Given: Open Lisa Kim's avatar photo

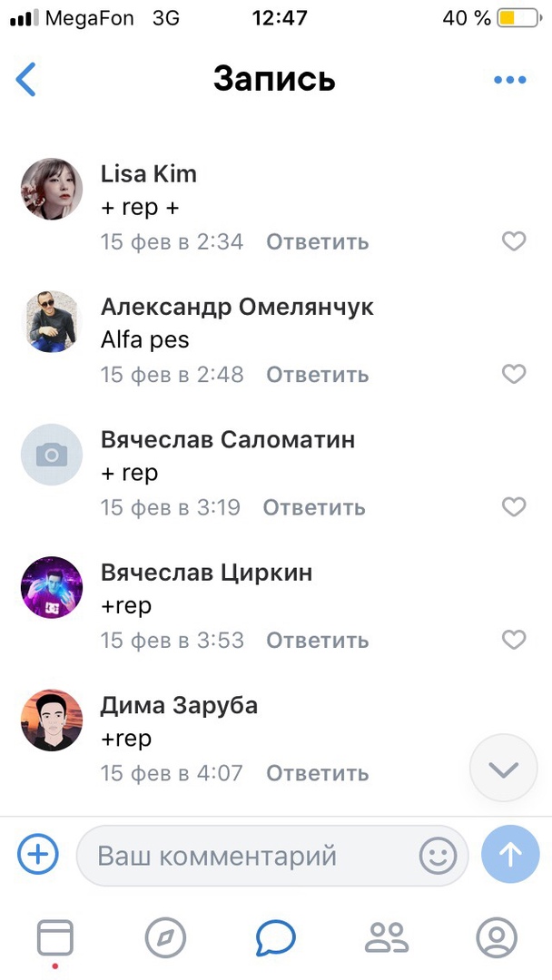Looking at the screenshot, I should (x=52, y=189).
